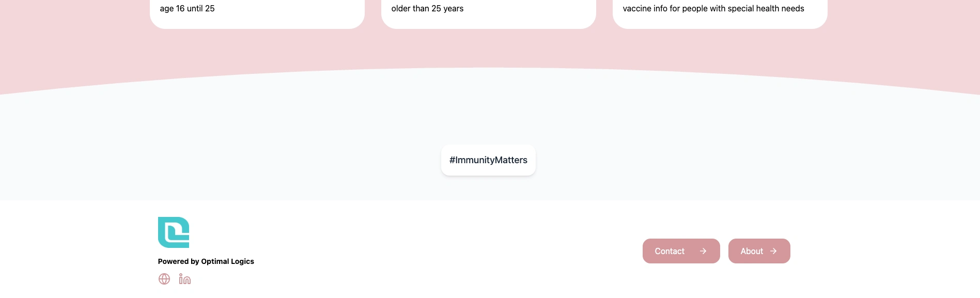Open the LinkedIn icon in footer
The image size is (980, 298).
point(184,279)
